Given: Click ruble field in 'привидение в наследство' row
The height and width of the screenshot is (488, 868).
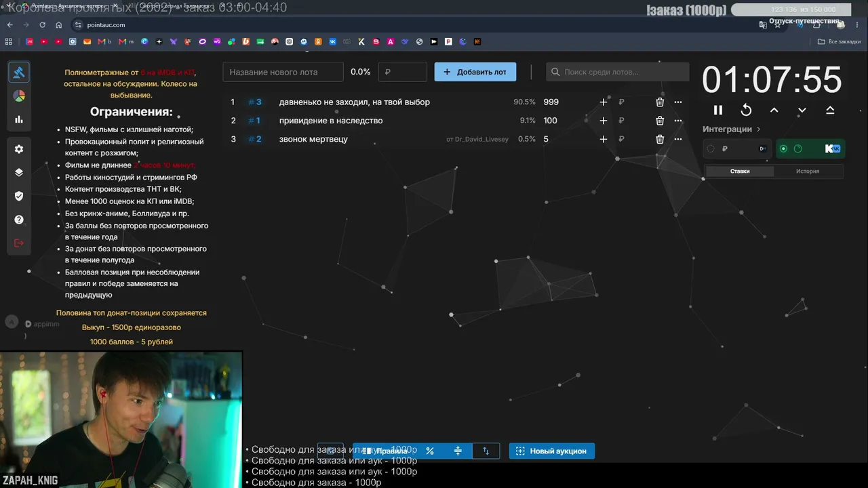Looking at the screenshot, I should [x=631, y=121].
